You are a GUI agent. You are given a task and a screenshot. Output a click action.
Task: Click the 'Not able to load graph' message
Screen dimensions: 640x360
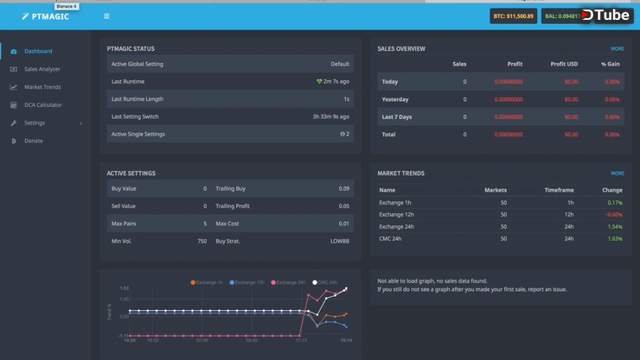click(x=432, y=281)
